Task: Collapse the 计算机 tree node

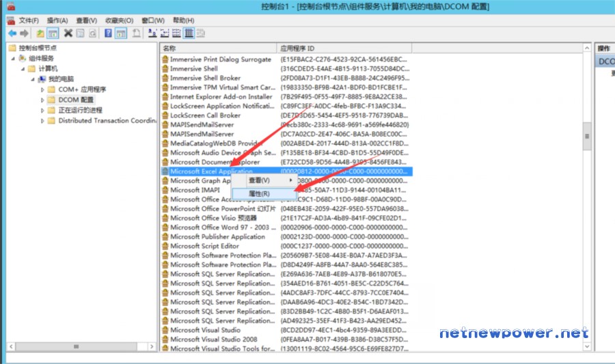Action: click(23, 69)
